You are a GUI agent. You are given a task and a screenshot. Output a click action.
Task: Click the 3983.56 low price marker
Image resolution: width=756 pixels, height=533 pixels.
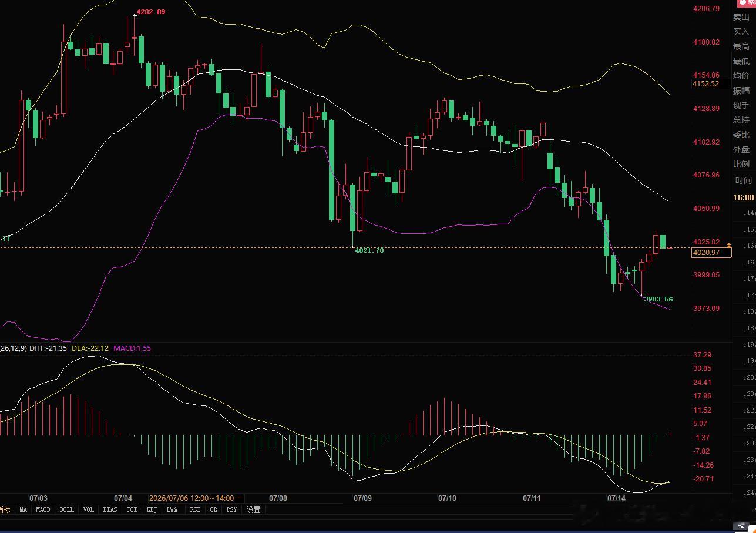[658, 299]
